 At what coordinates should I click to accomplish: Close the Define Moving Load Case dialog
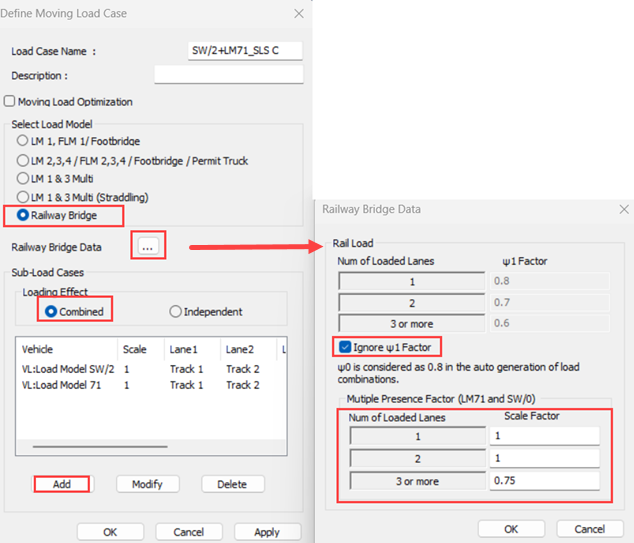pyautogui.click(x=299, y=14)
